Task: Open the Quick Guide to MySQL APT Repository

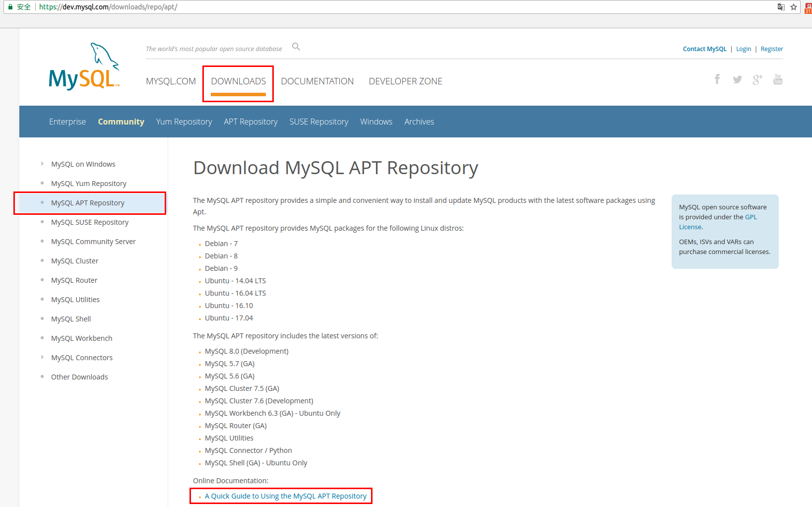Action: click(x=286, y=496)
